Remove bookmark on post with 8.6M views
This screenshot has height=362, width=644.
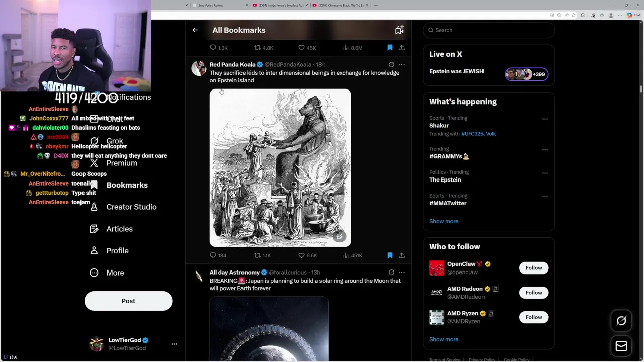point(390,48)
